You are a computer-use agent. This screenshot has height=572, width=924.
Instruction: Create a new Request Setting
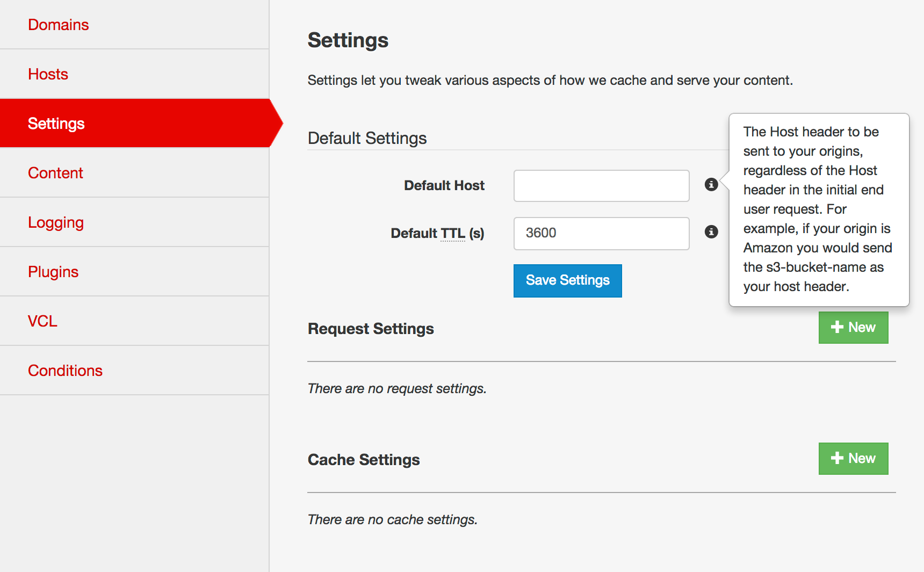(853, 327)
